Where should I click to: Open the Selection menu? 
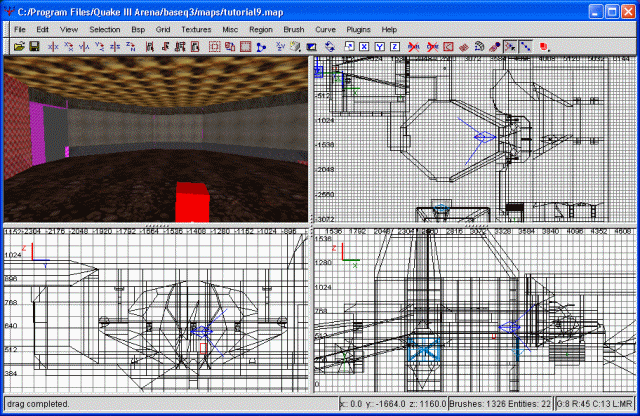[105, 29]
